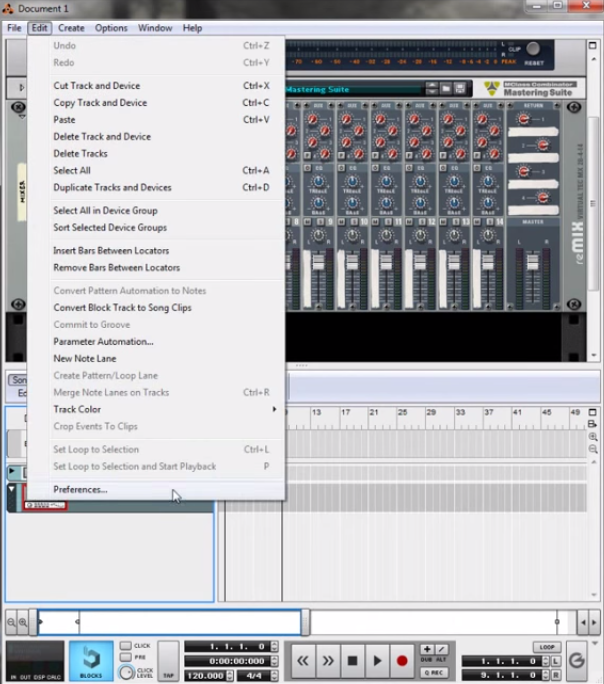
Task: Click the rack scroll down arrow
Action: [x=594, y=356]
